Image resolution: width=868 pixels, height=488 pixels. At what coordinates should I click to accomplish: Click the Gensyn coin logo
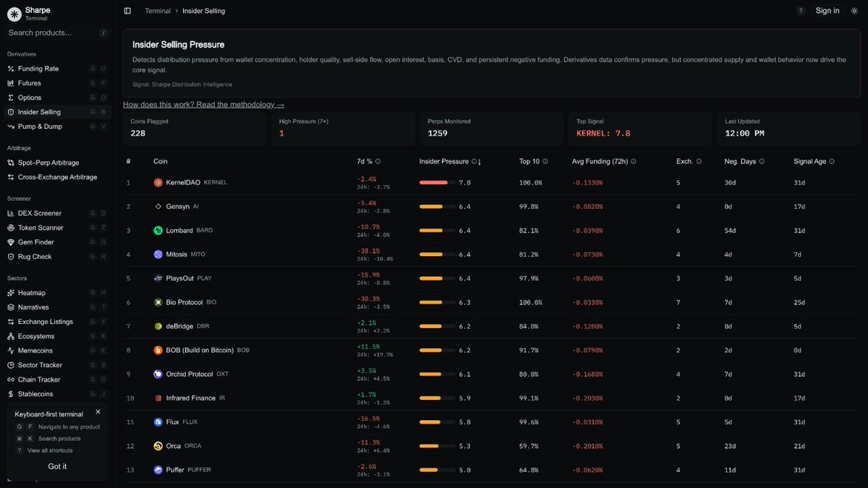[x=158, y=207]
